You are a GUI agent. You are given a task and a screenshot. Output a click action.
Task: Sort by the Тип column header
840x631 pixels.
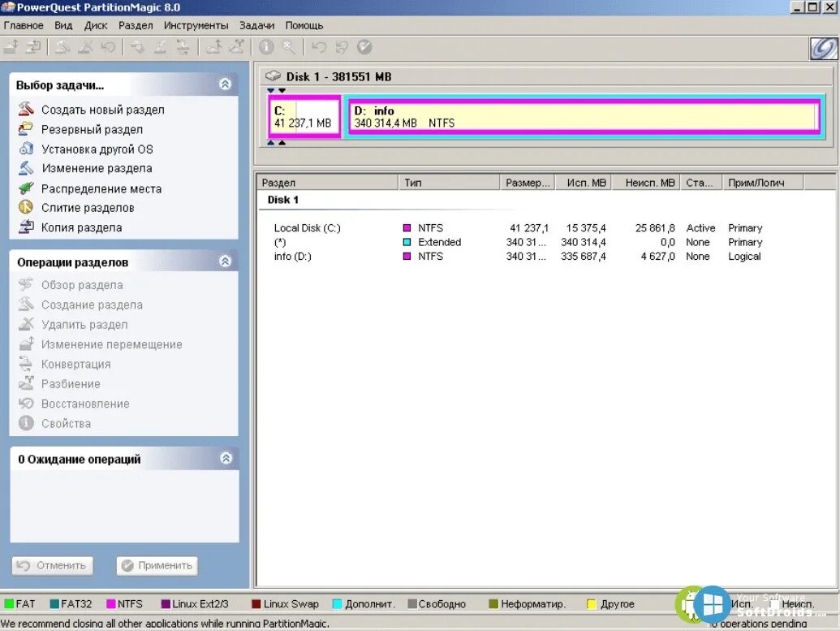click(449, 182)
